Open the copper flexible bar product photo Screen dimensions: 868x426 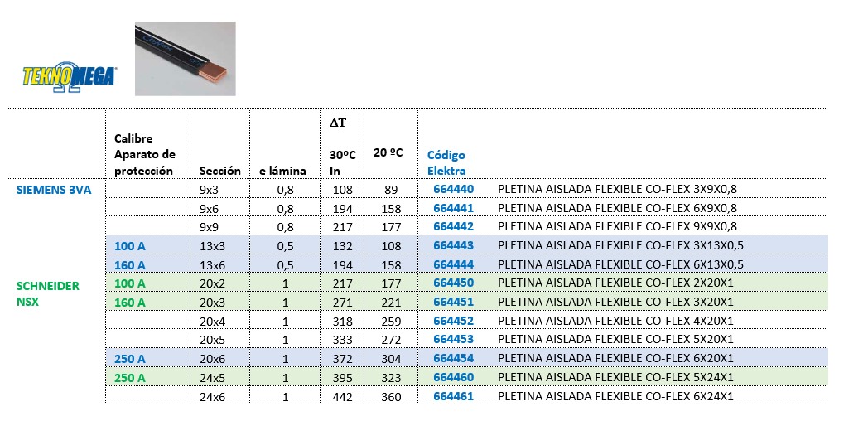pos(186,59)
